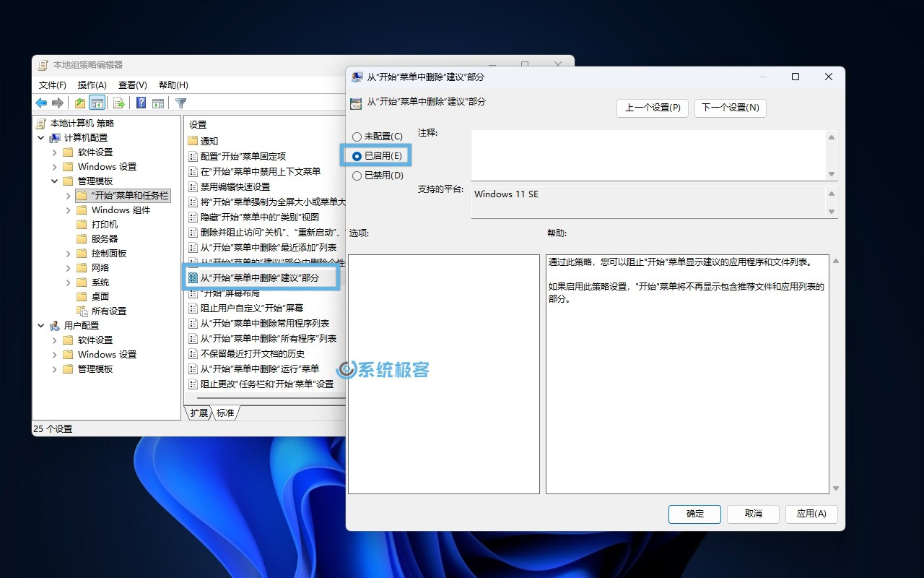Click the back navigation arrow in toolbar

[x=40, y=103]
